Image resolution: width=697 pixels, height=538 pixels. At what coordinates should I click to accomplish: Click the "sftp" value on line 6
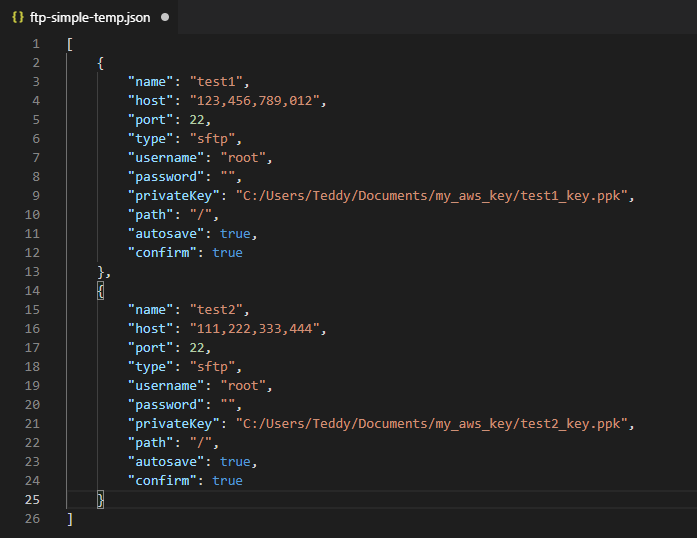click(212, 139)
